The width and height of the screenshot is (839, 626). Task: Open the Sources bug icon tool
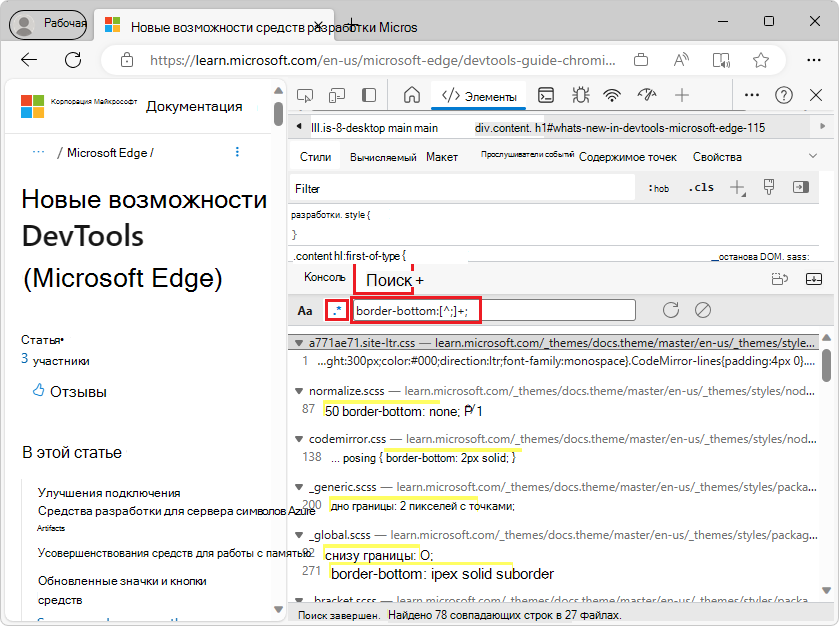[x=580, y=96]
